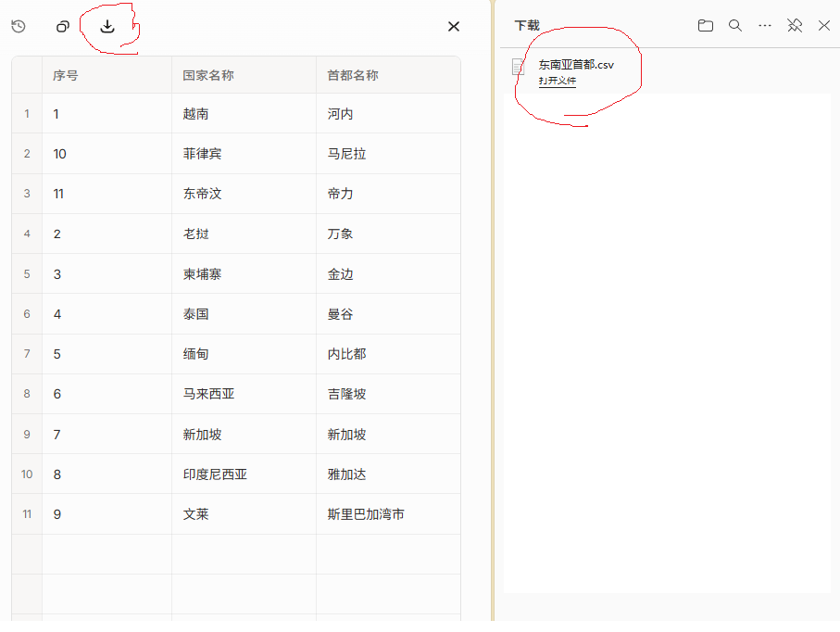Select the cell 雅加达
840x632 pixels.
tap(388, 474)
